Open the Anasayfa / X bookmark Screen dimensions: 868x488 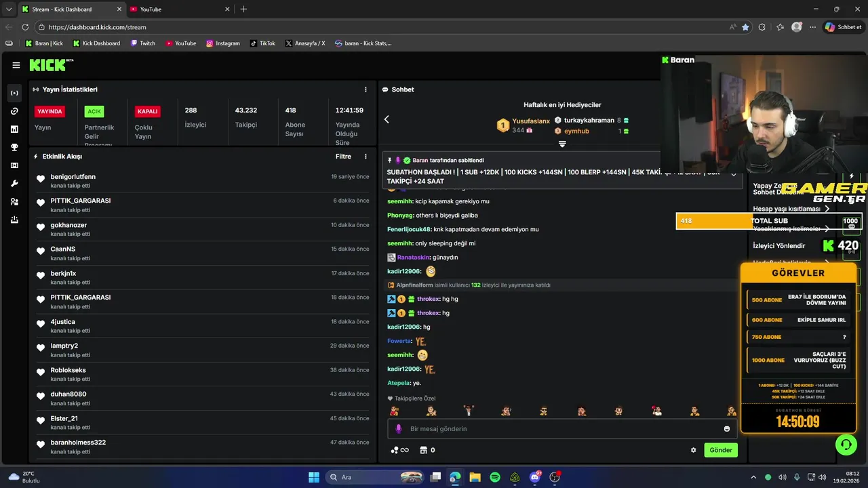[x=305, y=43]
